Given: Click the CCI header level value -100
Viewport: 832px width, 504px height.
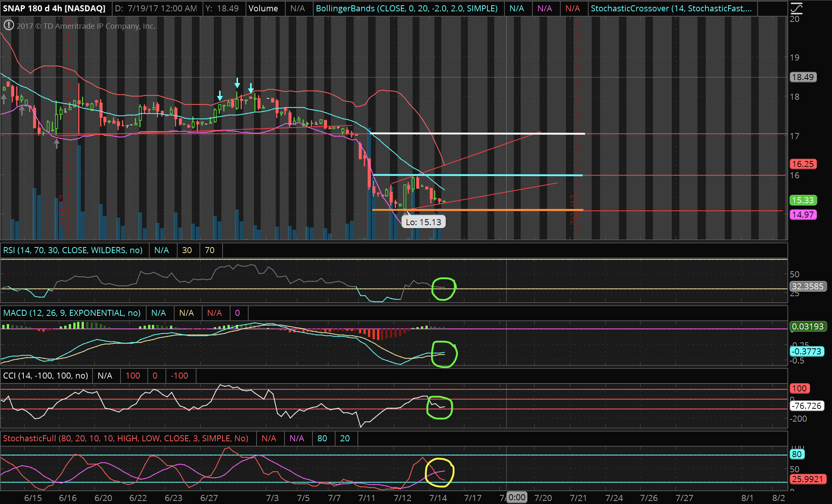Looking at the screenshot, I should pyautogui.click(x=179, y=376).
